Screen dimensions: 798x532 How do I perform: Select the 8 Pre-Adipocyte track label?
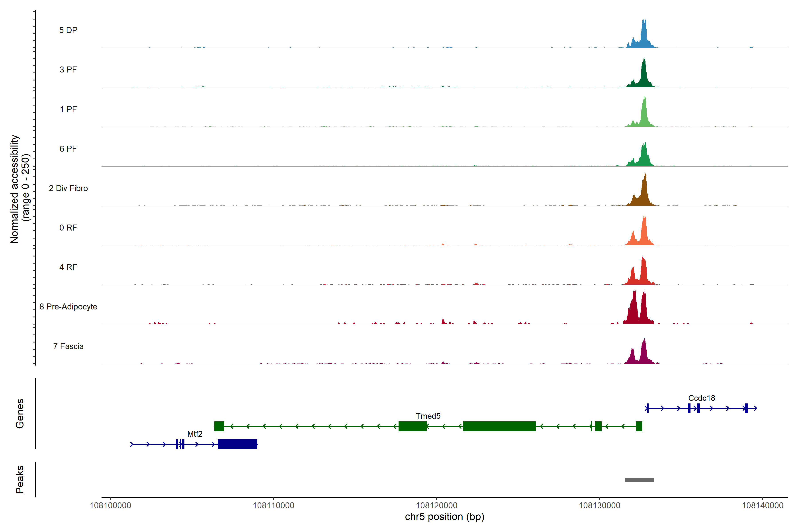pos(68,307)
